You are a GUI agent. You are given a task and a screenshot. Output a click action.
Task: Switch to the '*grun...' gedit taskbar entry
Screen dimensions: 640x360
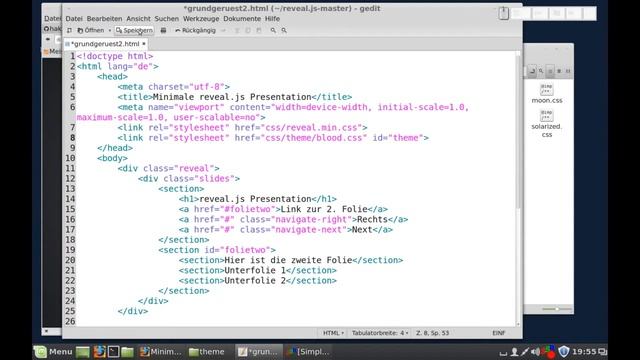258,351
